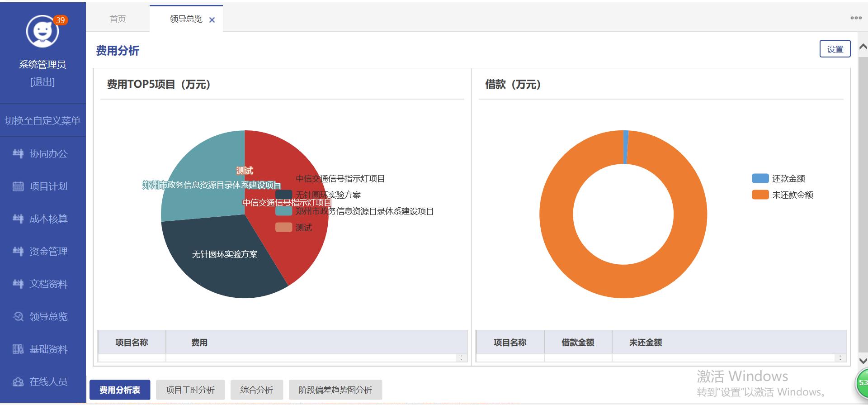Open the three-dot tab overflow menu
The image size is (868, 405).
(x=856, y=18)
